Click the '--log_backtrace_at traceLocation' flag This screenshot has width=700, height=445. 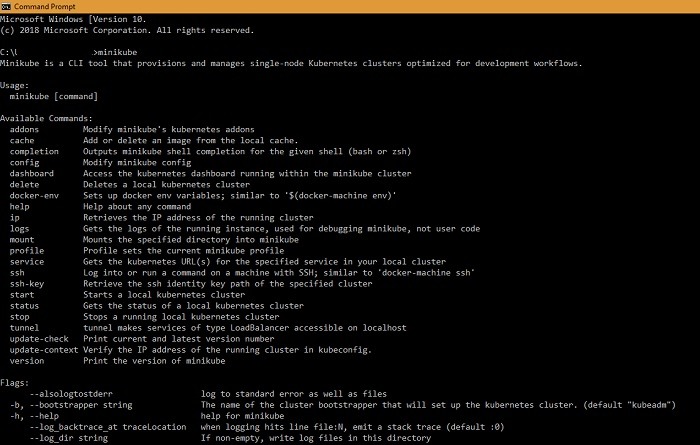[x=108, y=427]
